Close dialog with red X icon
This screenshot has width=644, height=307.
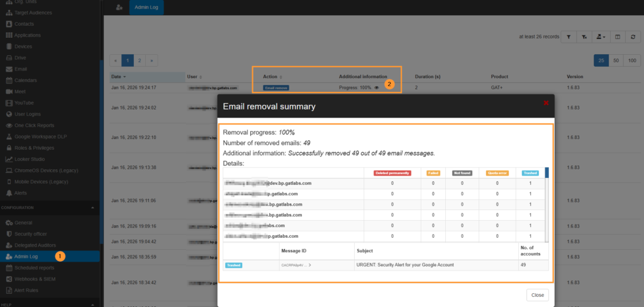[x=545, y=102]
